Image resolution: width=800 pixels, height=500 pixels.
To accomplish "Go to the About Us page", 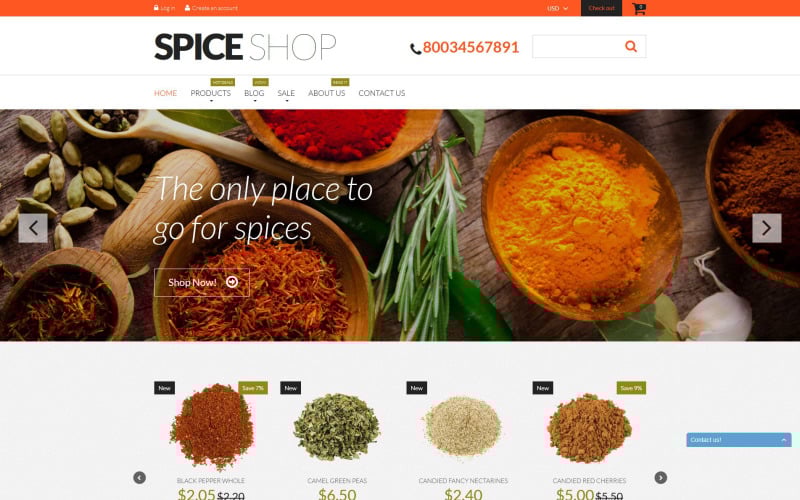I will pyautogui.click(x=327, y=93).
